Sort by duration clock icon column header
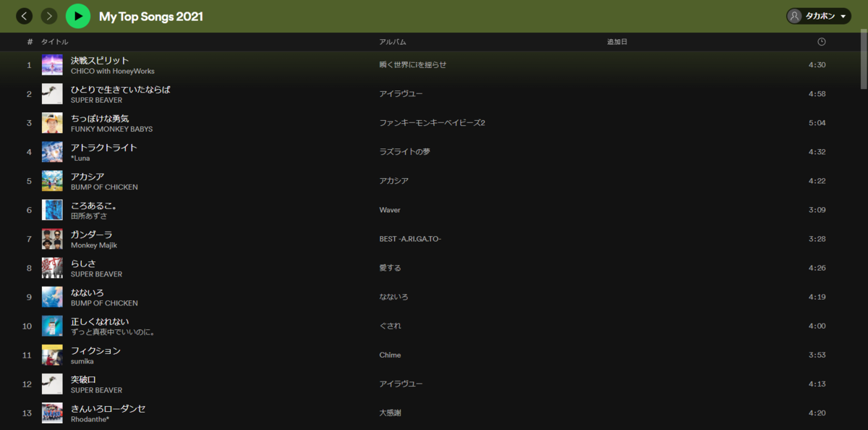Viewport: 868px width, 430px height. click(822, 42)
